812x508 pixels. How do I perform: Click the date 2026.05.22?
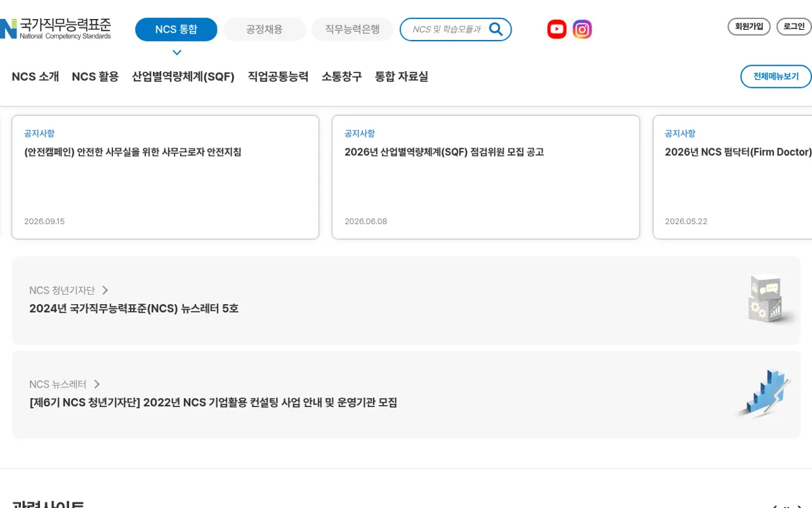click(x=686, y=221)
